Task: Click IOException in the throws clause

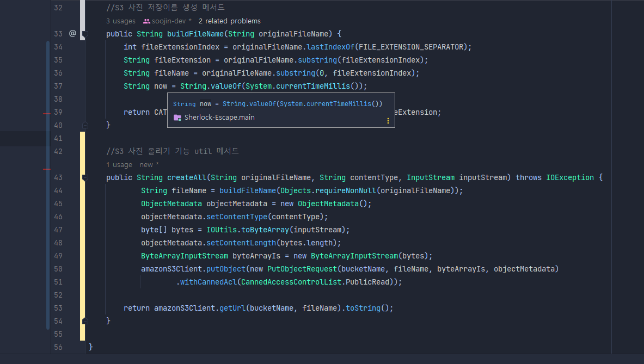Action: click(x=569, y=177)
